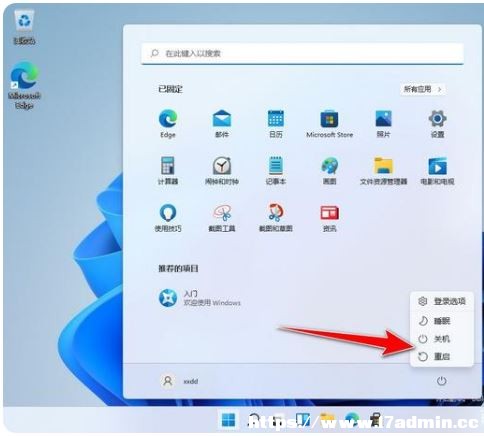The width and height of the screenshot is (484, 436).
Task: Open the 使用技巧 tips app
Action: [168, 217]
